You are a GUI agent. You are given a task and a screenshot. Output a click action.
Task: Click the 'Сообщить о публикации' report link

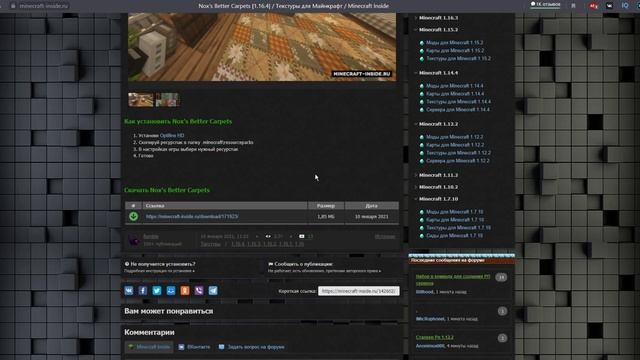coord(300,264)
